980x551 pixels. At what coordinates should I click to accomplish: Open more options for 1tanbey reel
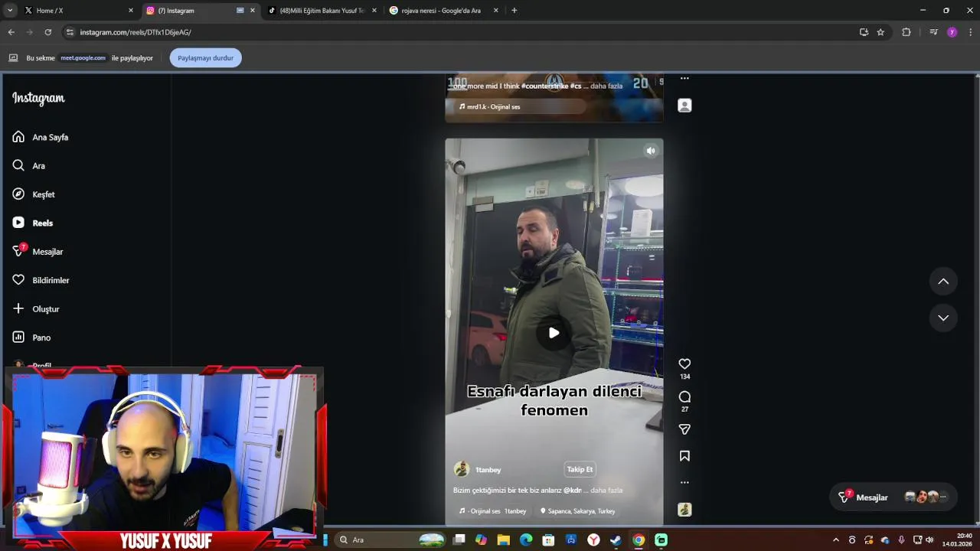click(684, 482)
